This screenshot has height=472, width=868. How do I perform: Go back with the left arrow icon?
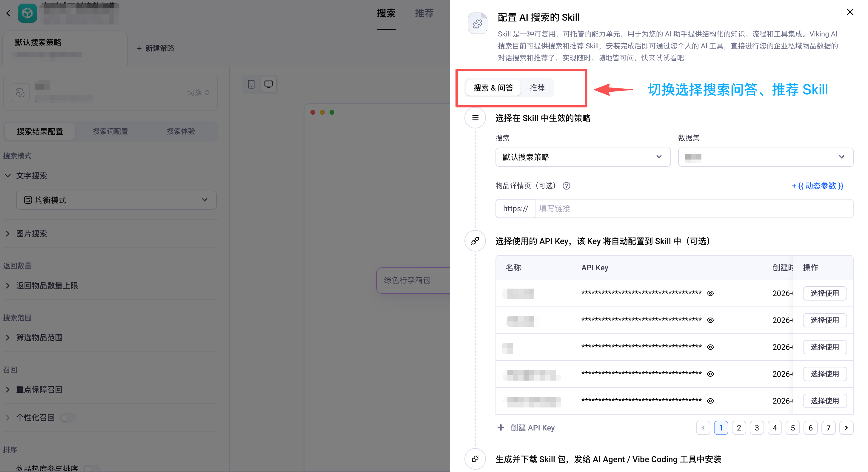8,13
